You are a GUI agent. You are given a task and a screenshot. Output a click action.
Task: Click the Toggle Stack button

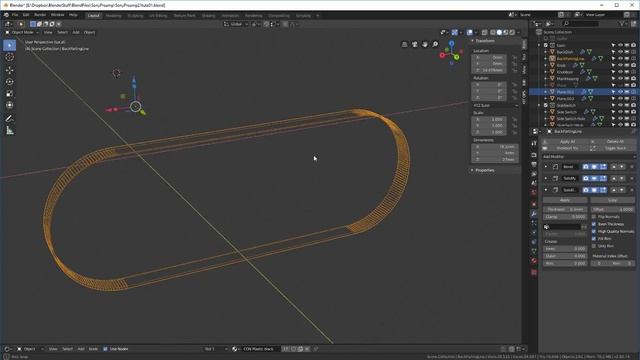click(x=613, y=148)
